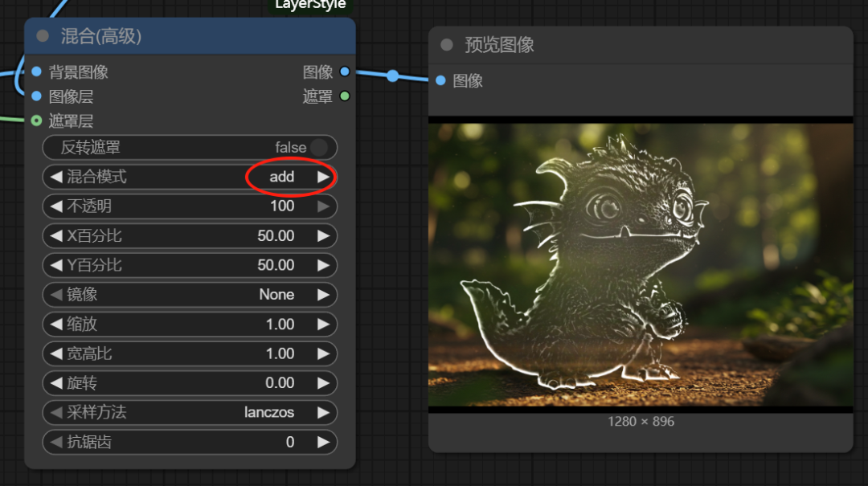
Task: Increase 宽高比 with right arrow
Action: click(323, 353)
